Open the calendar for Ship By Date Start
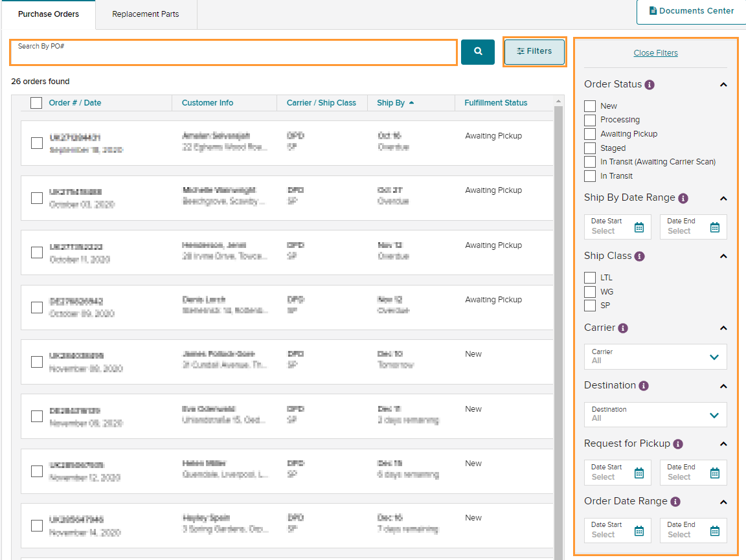 pyautogui.click(x=640, y=227)
